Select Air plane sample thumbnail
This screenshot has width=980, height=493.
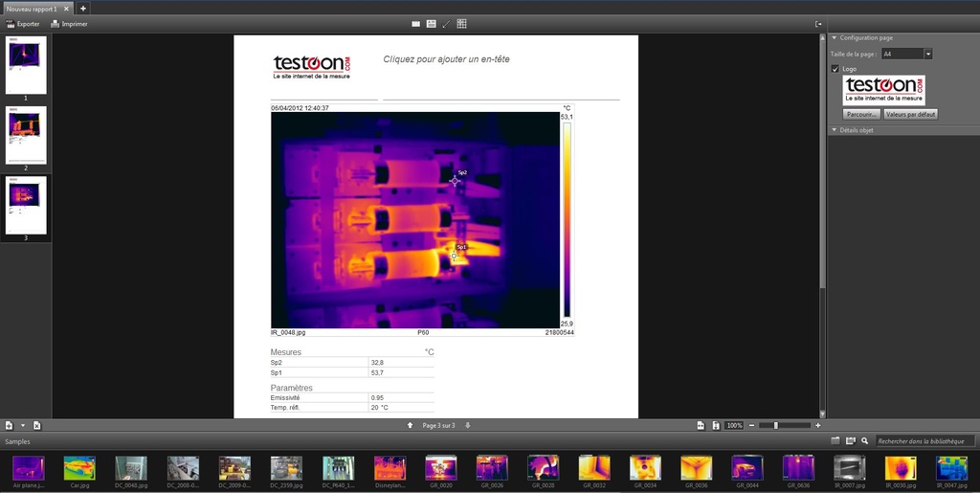pyautogui.click(x=28, y=467)
